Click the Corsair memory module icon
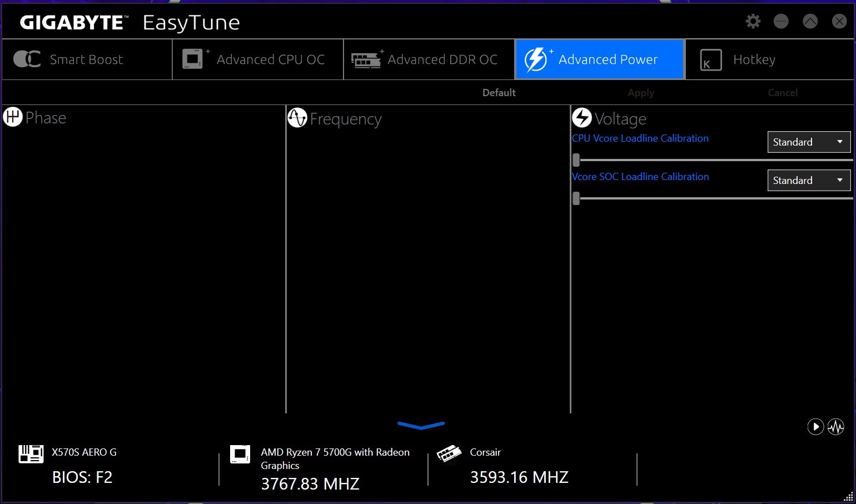Screen dimensions: 856x504 point(449,454)
